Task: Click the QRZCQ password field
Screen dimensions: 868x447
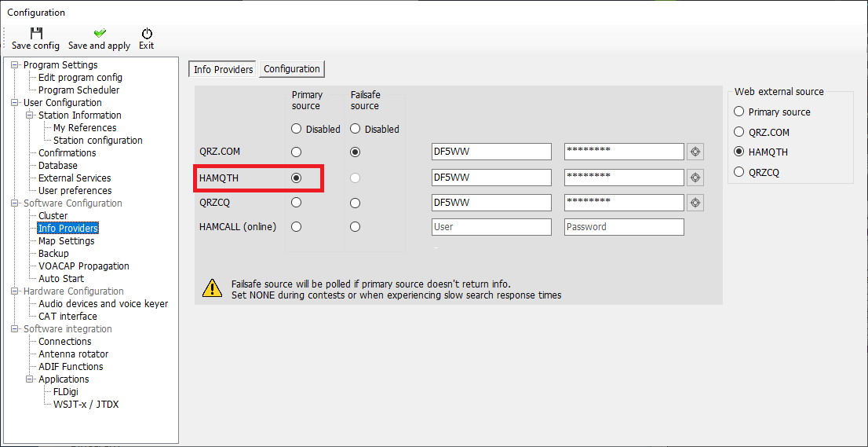Action: [625, 203]
